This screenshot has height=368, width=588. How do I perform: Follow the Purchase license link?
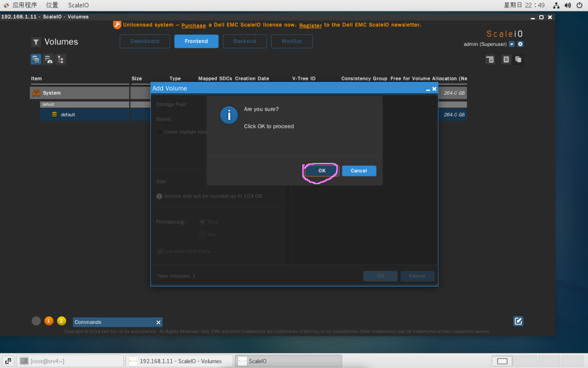[x=193, y=25]
